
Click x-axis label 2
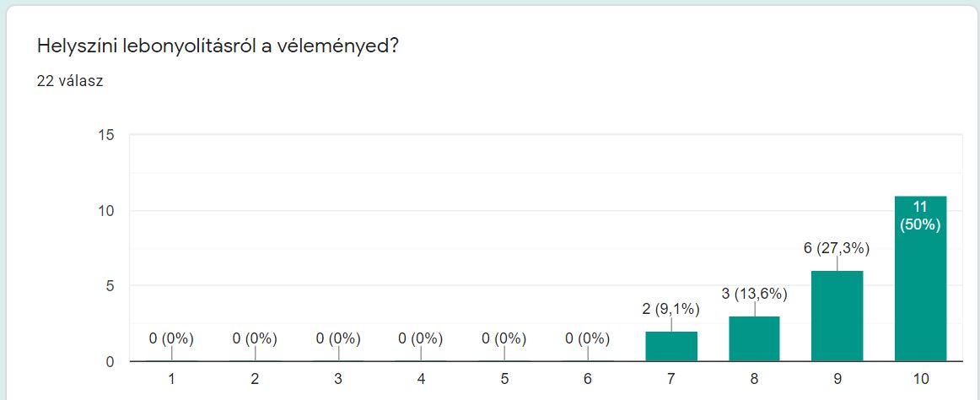click(255, 378)
